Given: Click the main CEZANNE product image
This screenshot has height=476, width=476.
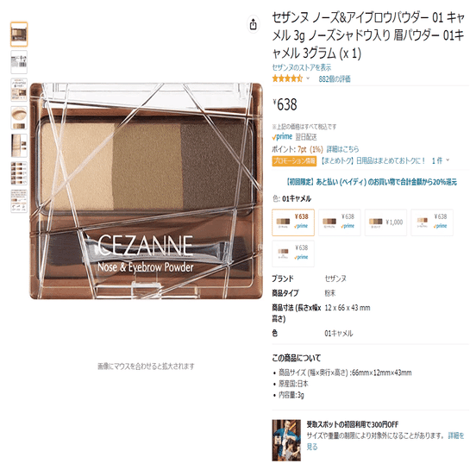Looking at the screenshot, I should click(x=146, y=191).
